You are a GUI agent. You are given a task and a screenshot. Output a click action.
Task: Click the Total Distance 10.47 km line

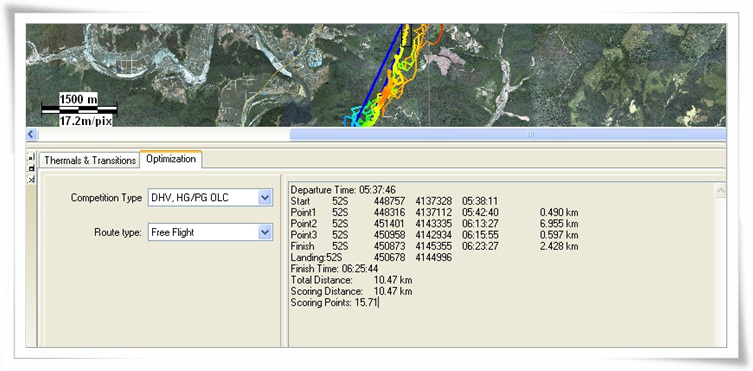352,280
